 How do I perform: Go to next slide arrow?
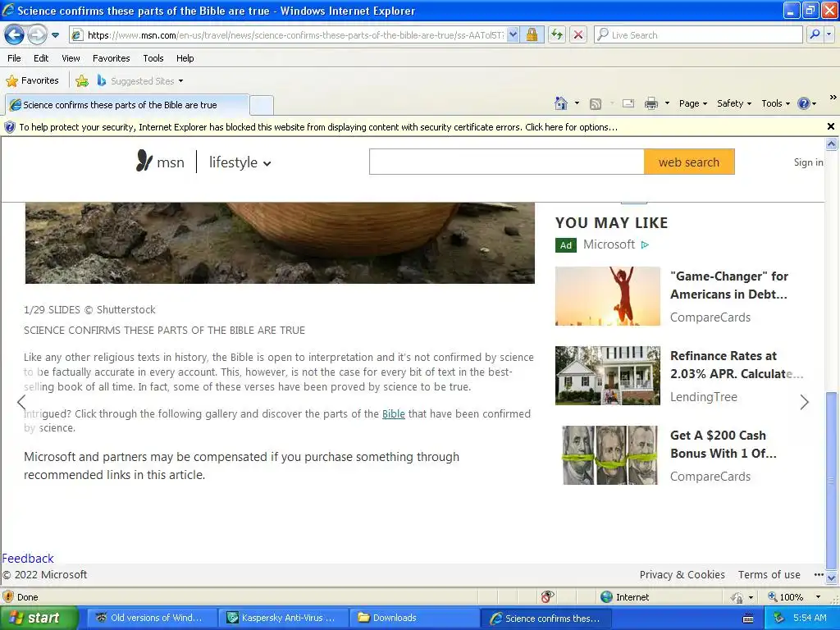(804, 402)
